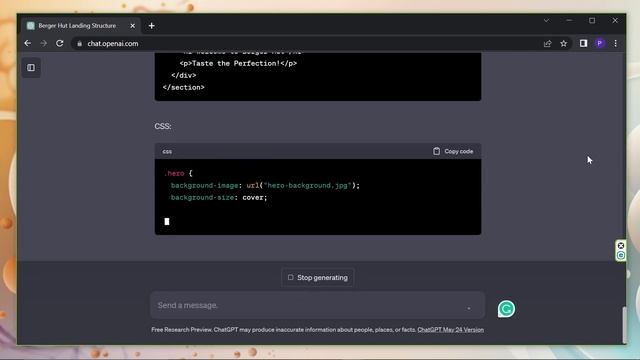Screen dimensions: 640x360
Task: Click the background-image url code line
Action: coord(265,185)
